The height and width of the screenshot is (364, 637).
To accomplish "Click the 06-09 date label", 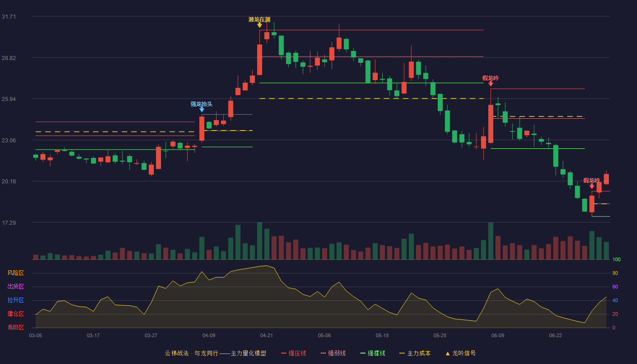I will point(498,335).
